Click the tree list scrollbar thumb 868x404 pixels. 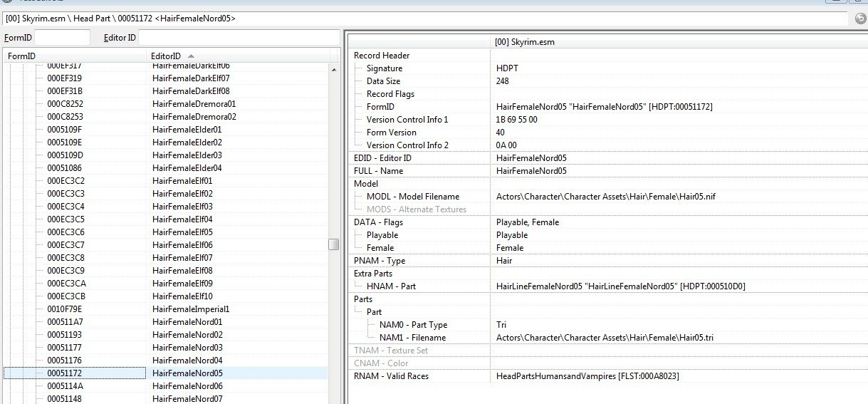333,244
